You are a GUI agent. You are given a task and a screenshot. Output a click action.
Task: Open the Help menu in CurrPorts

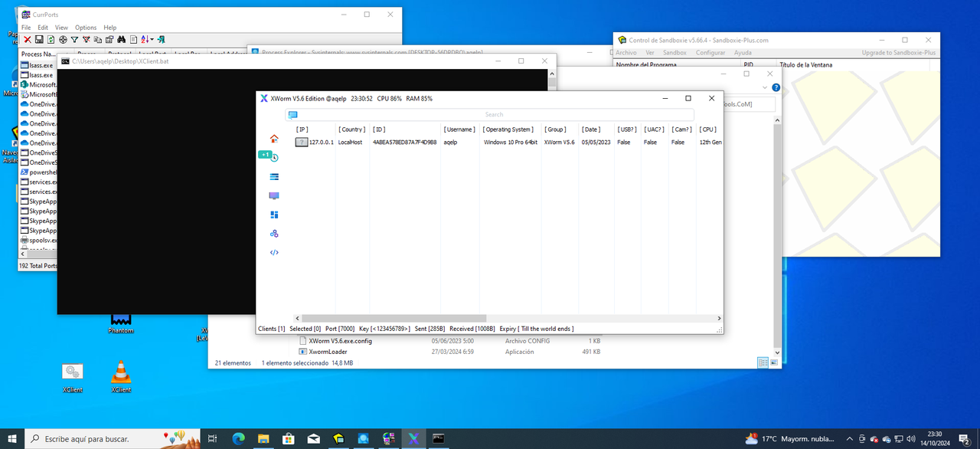[110, 28]
